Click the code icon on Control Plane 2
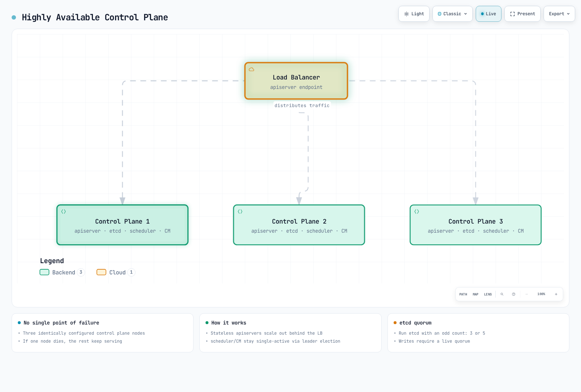 (240, 212)
